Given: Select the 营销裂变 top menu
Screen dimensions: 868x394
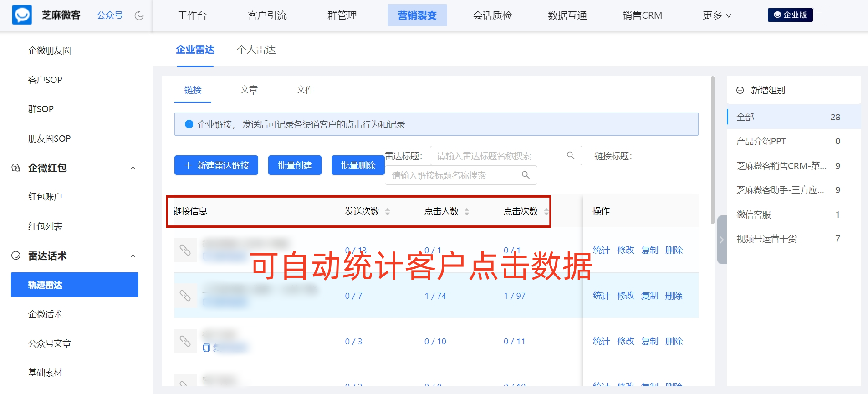Looking at the screenshot, I should tap(417, 15).
